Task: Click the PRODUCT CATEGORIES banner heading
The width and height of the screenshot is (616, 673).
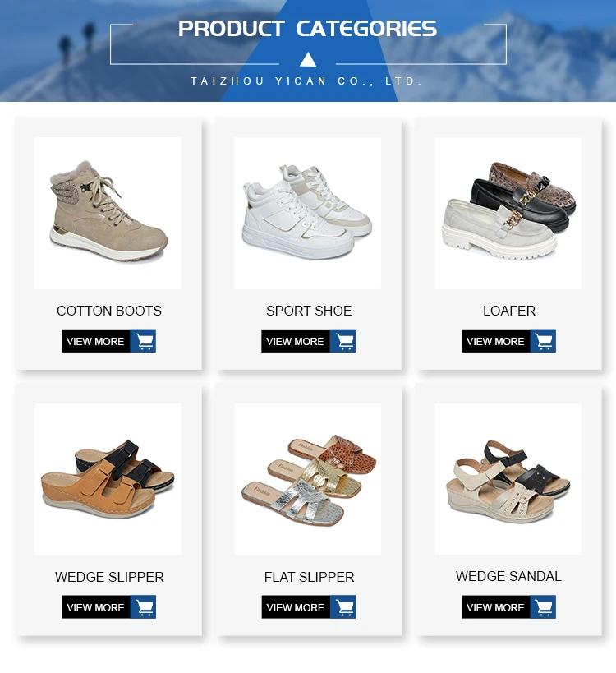Action: click(307, 29)
